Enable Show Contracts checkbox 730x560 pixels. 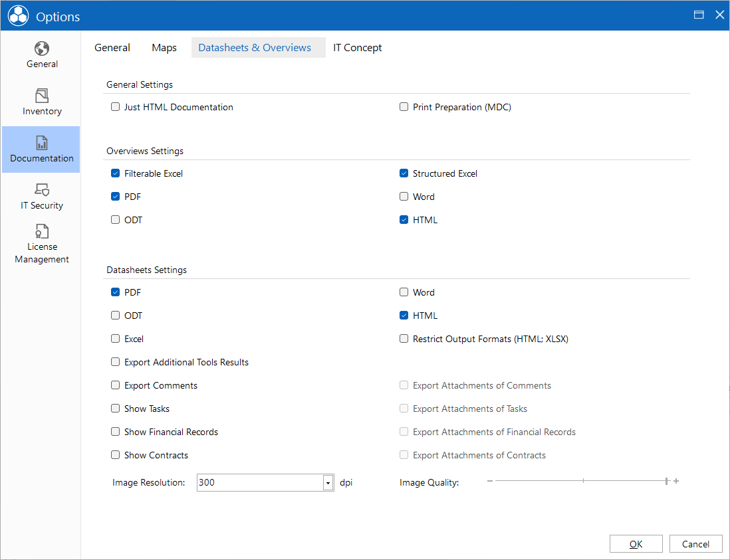(x=116, y=455)
